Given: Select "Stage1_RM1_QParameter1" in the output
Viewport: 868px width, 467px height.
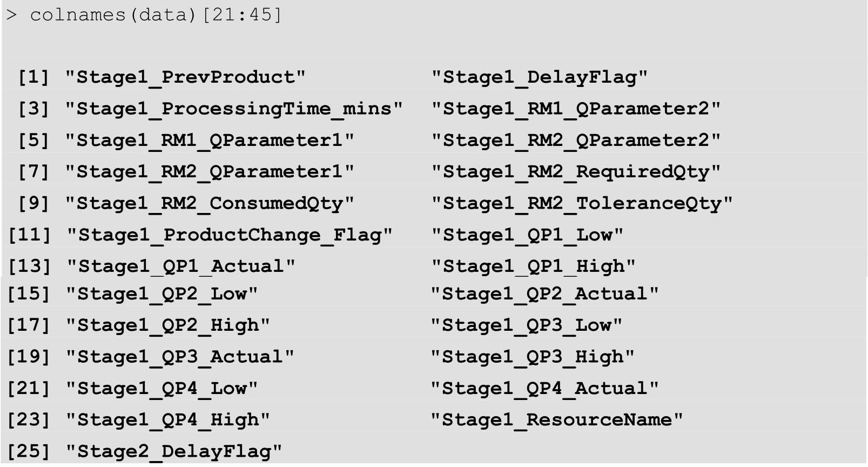Looking at the screenshot, I should 210,141.
